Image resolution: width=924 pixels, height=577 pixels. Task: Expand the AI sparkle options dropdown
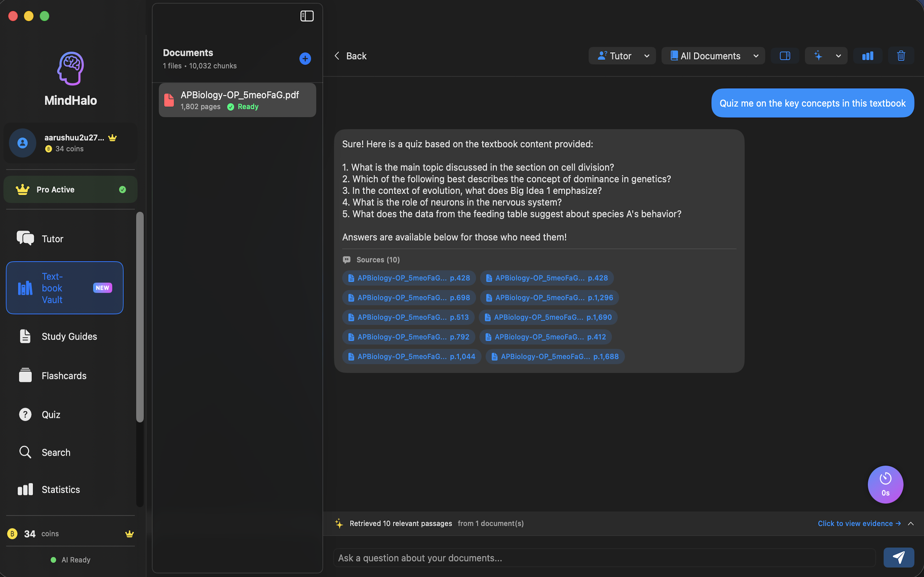(x=838, y=56)
